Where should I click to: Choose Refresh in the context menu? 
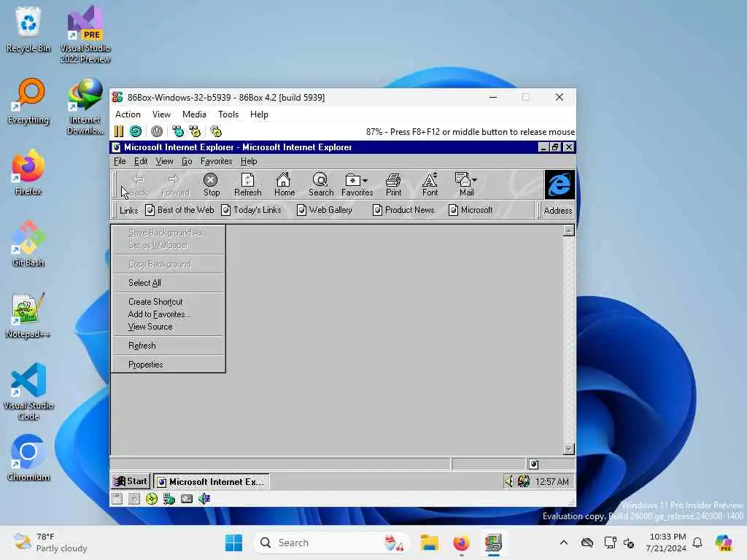169,346
